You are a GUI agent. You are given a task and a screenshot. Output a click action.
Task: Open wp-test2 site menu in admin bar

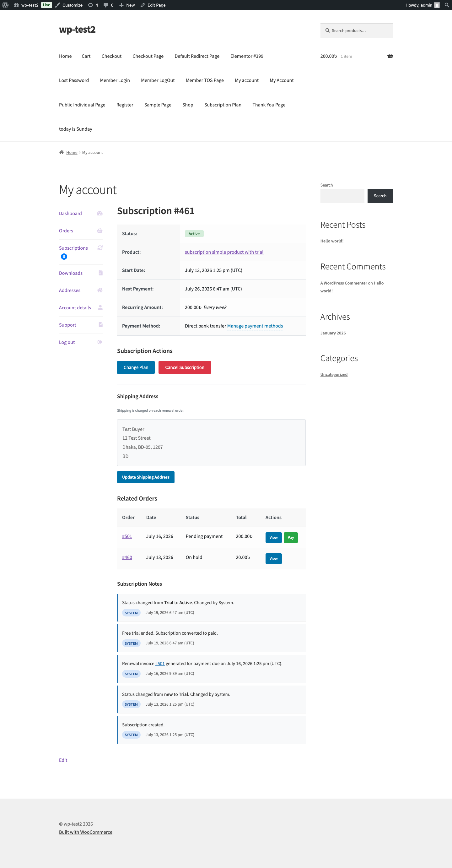[x=26, y=5]
